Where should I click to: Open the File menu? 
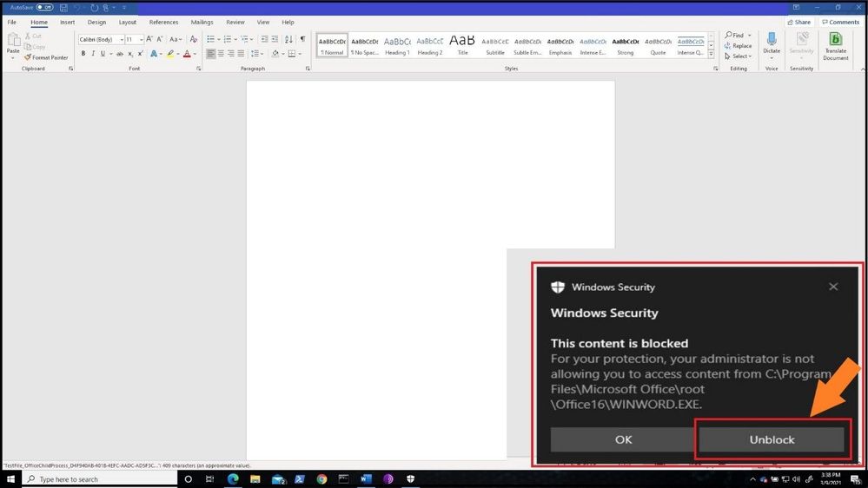pyautogui.click(x=11, y=22)
